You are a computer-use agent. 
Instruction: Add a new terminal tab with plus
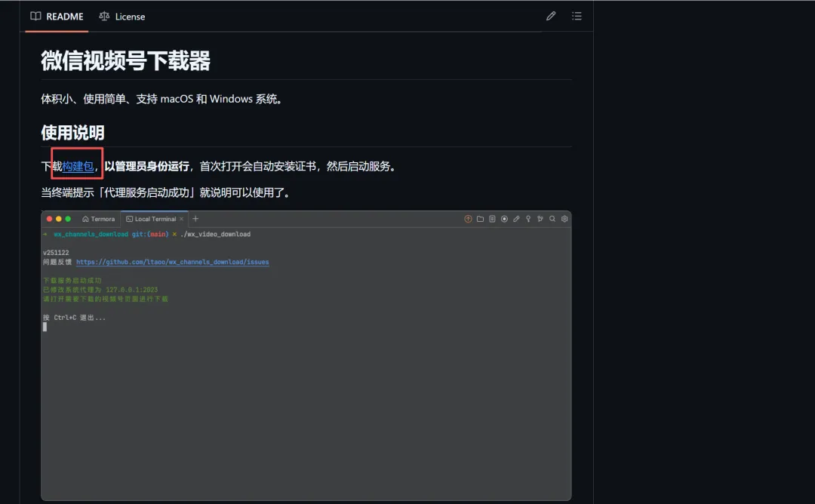(x=195, y=219)
